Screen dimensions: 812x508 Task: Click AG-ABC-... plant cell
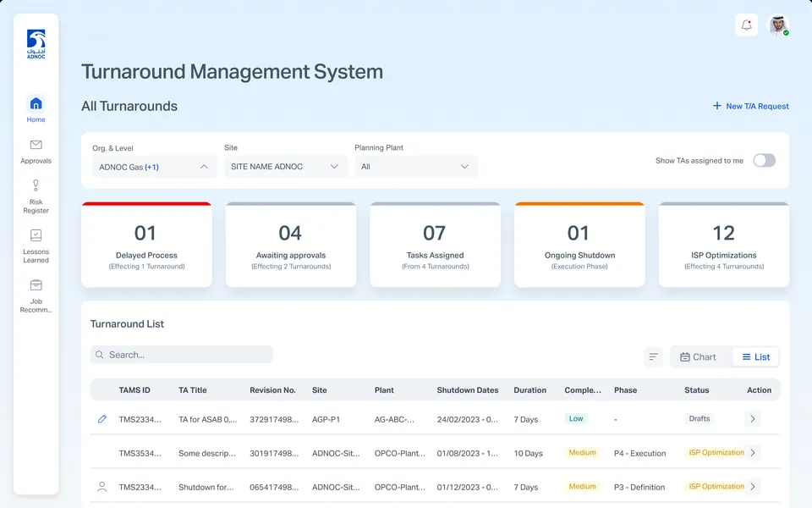pos(394,419)
